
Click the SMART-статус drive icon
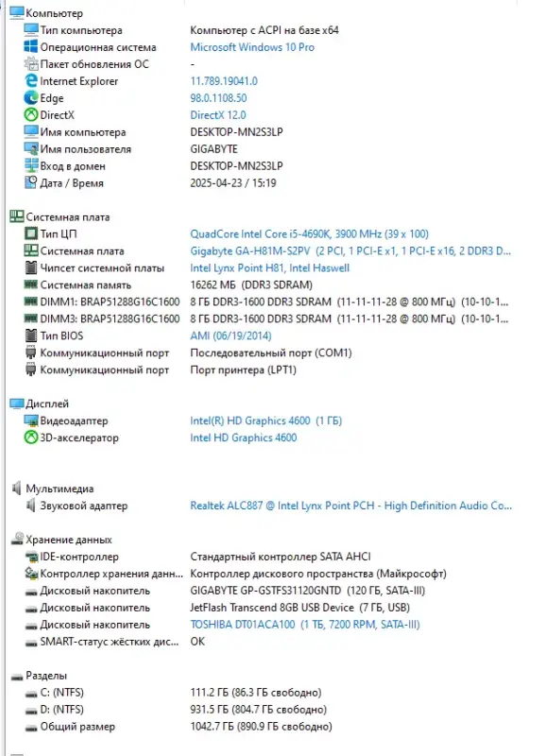pos(31,643)
